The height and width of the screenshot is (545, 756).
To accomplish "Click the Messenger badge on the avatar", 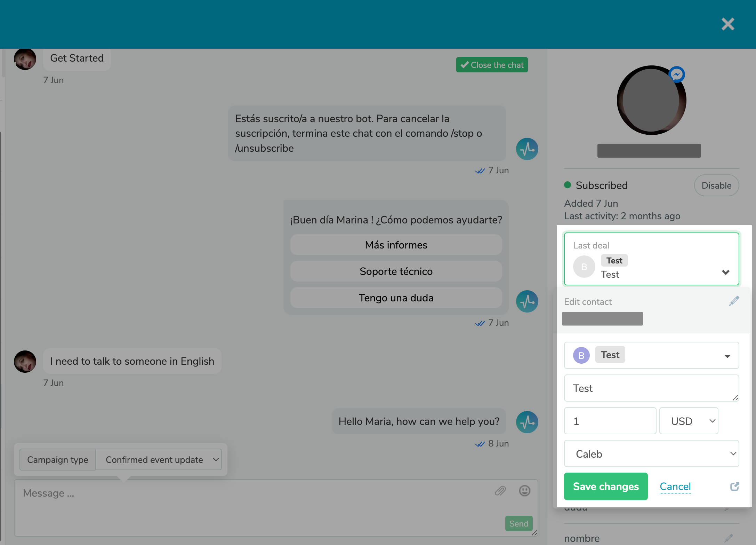I will pyautogui.click(x=677, y=74).
